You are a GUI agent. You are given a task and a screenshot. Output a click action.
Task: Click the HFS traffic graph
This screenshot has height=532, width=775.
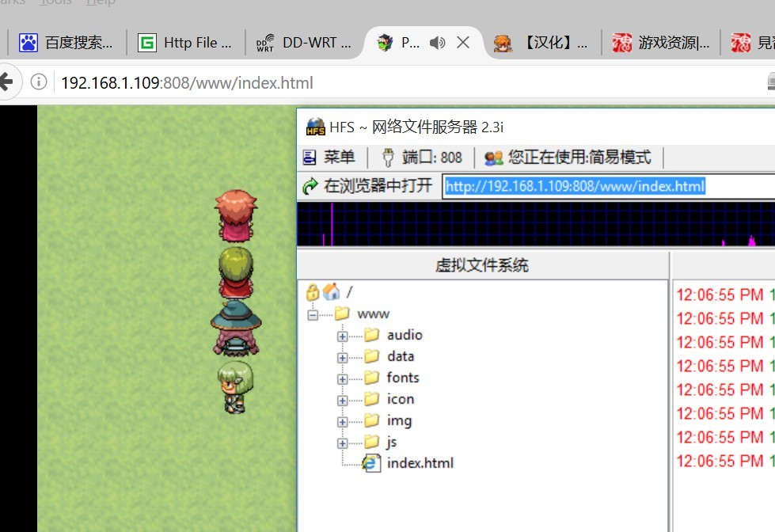(x=536, y=223)
